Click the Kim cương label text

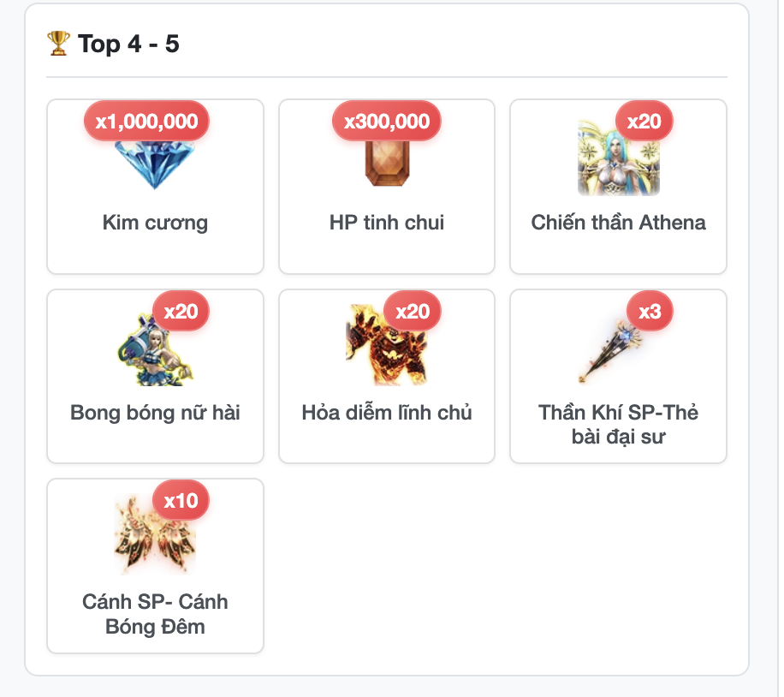(x=155, y=223)
